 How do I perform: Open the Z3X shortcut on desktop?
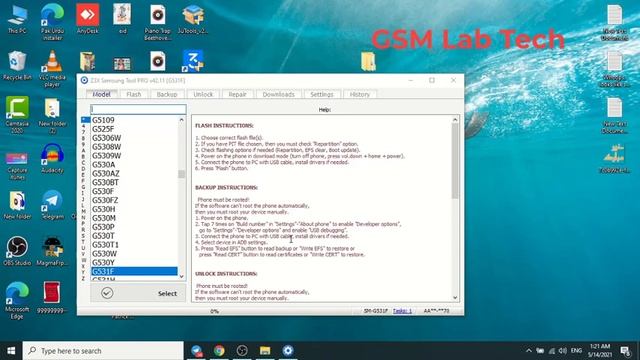(193, 61)
